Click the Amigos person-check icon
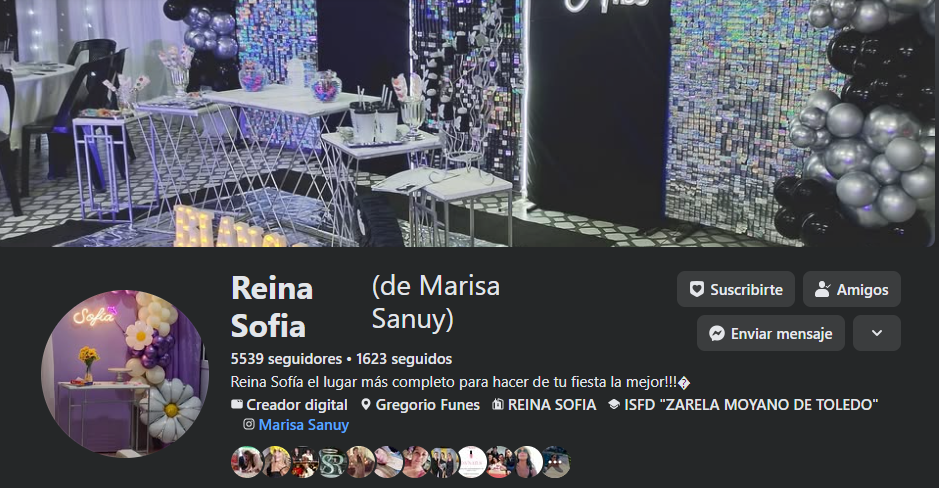This screenshot has width=939, height=488. [823, 290]
